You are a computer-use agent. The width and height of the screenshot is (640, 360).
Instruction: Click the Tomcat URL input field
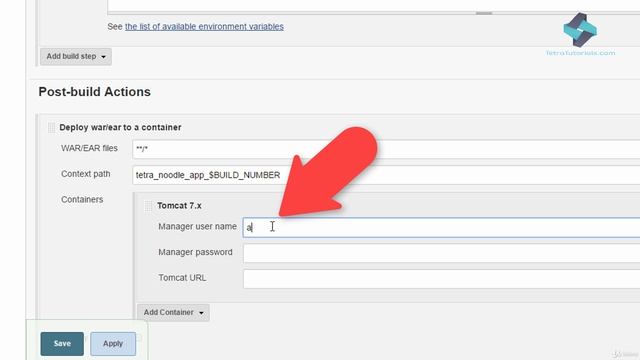[x=442, y=279]
